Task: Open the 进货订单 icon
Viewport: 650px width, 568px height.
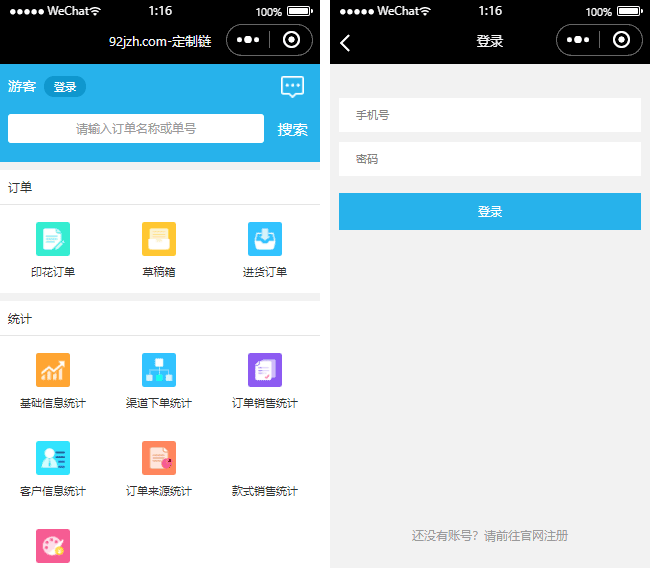Action: pos(265,239)
